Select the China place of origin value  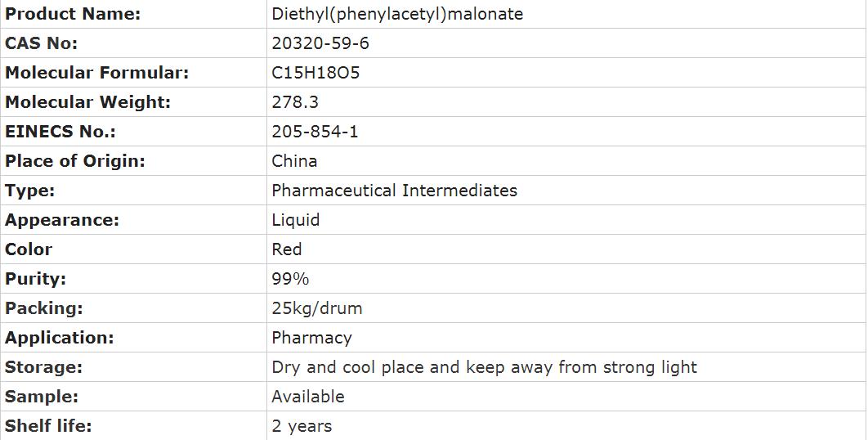coord(294,161)
